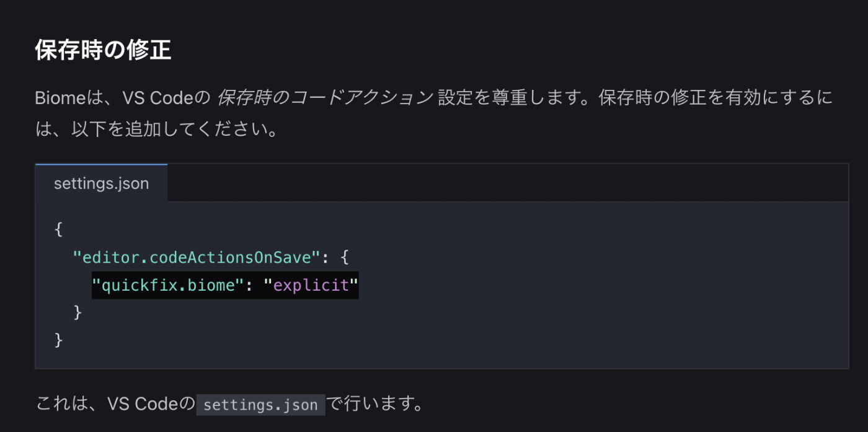868x432 pixels.
Task: Click the "editor.codeActionsOnSave" key in the code
Action: pos(197,257)
